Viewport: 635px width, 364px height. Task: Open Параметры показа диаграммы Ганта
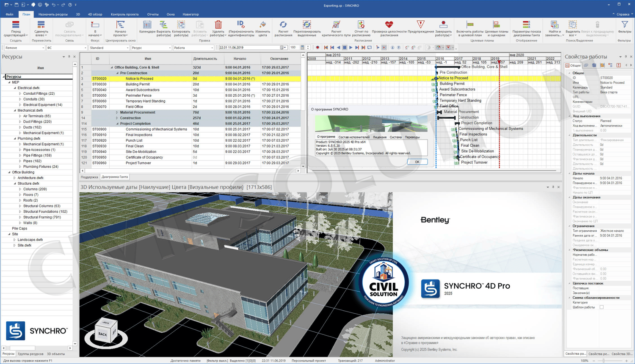(x=526, y=25)
